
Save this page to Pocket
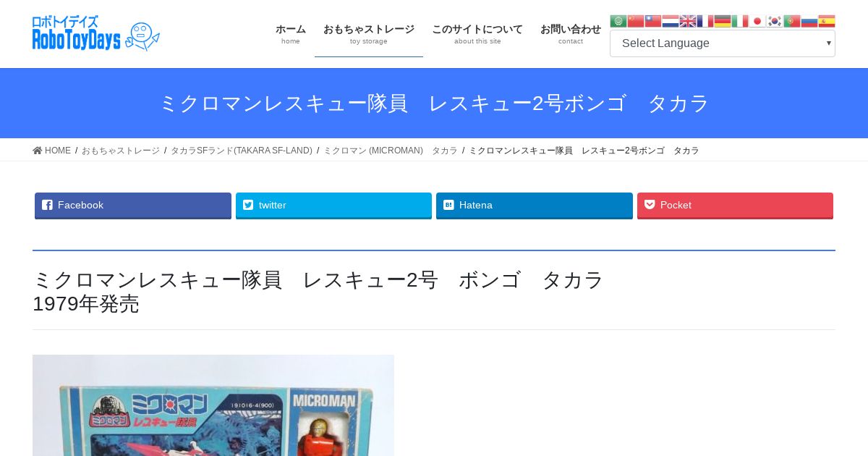coord(735,206)
